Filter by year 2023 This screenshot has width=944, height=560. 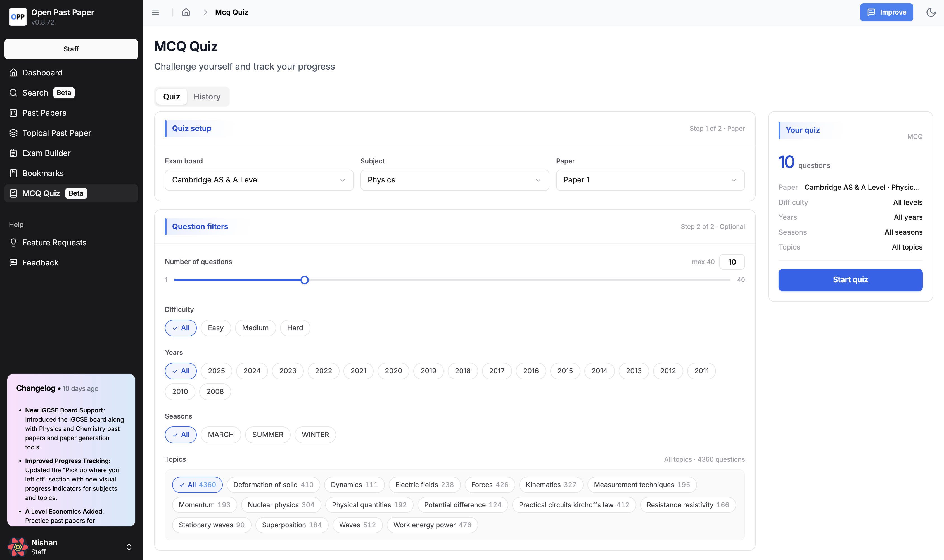pos(288,371)
